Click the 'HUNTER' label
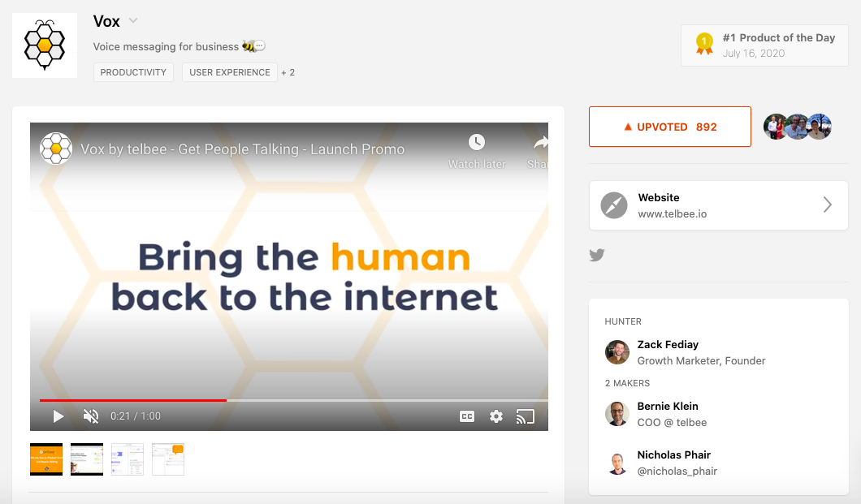This screenshot has height=504, width=861. click(623, 321)
